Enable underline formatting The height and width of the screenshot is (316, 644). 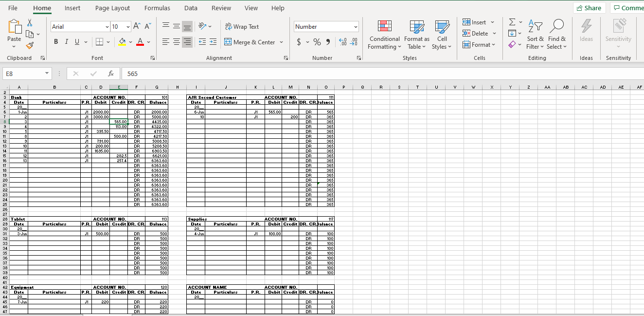coord(76,42)
